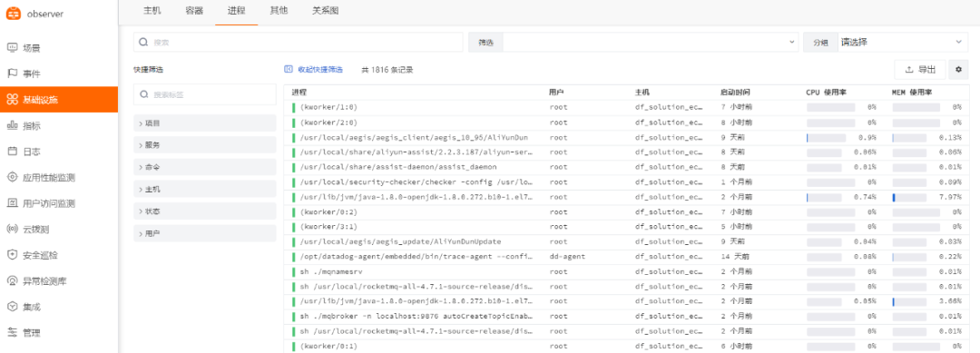Image resolution: width=980 pixels, height=353 pixels.
Task: Select the 进程 tab
Action: coord(236,11)
